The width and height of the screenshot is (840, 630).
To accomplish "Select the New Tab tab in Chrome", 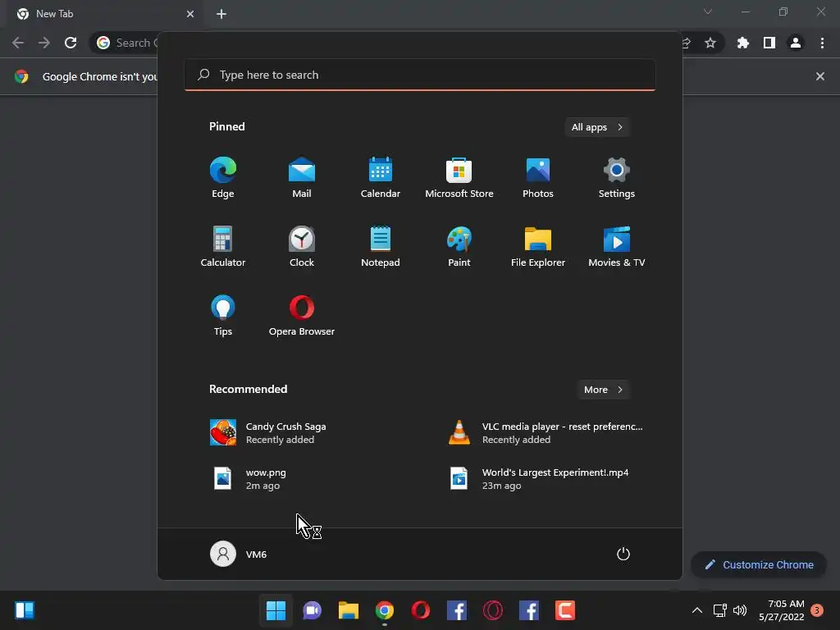I will [x=104, y=14].
